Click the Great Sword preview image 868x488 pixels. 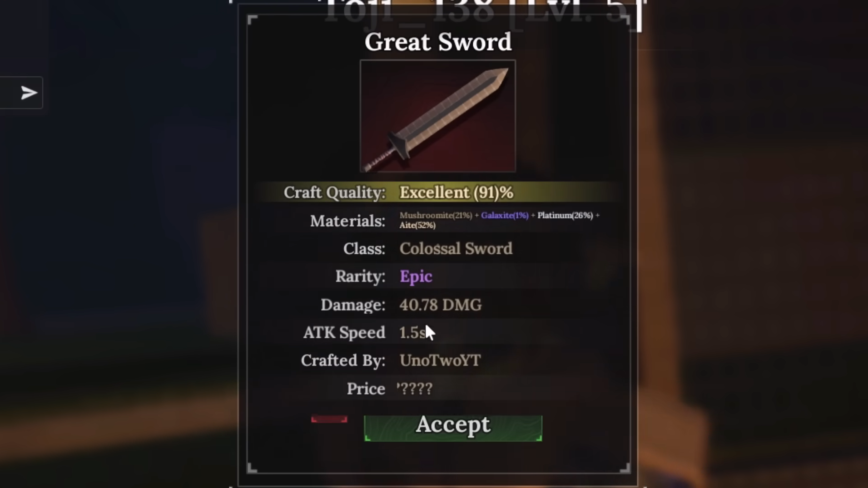[x=438, y=116]
